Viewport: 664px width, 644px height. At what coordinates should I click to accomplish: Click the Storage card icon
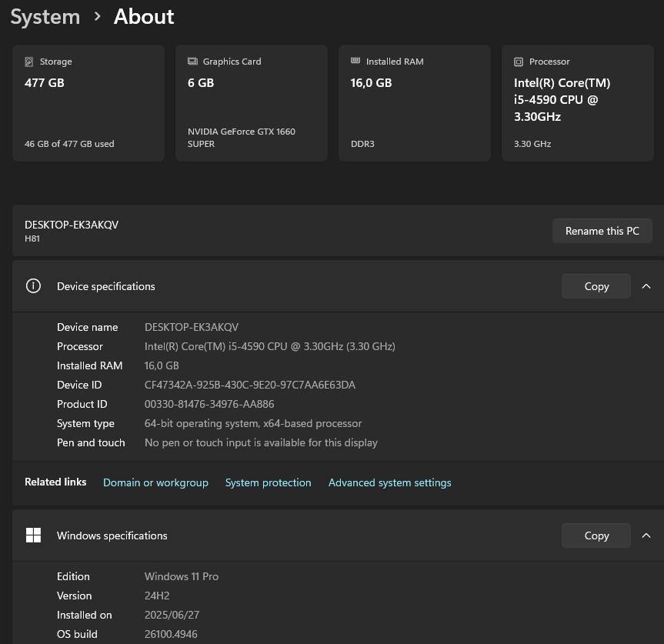tap(28, 61)
